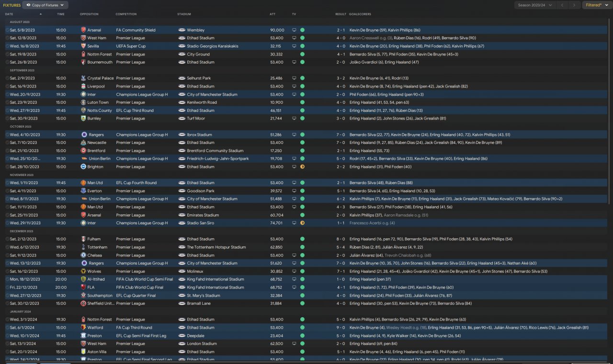Screen dimensions: 613x364
Task: Sort fixtures by the Result column header
Action: (x=341, y=14)
